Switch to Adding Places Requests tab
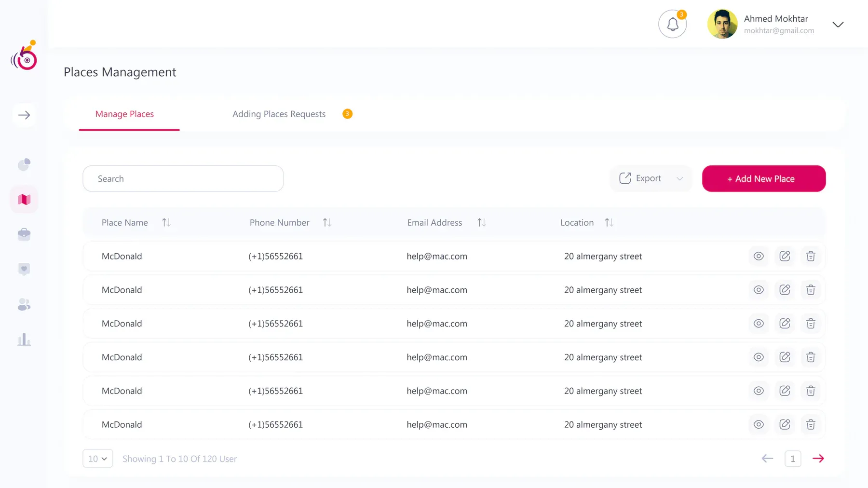Screen dimensions: 868x488 click(279, 114)
